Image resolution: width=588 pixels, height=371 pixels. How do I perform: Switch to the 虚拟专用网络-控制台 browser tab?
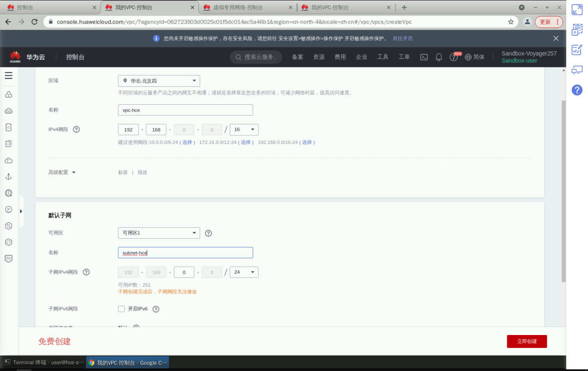pos(247,8)
